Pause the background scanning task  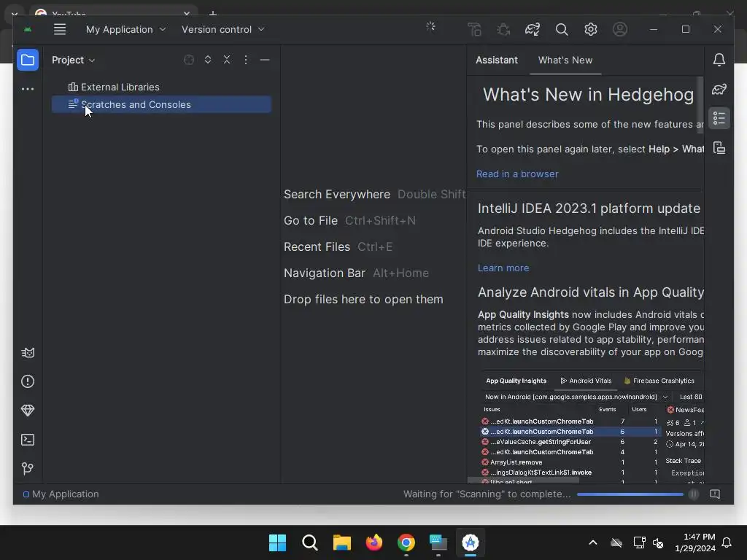tap(694, 494)
